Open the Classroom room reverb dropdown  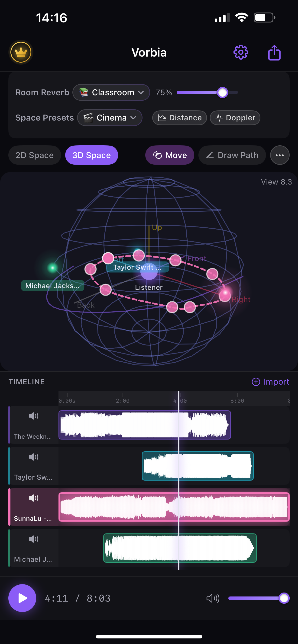tap(111, 92)
